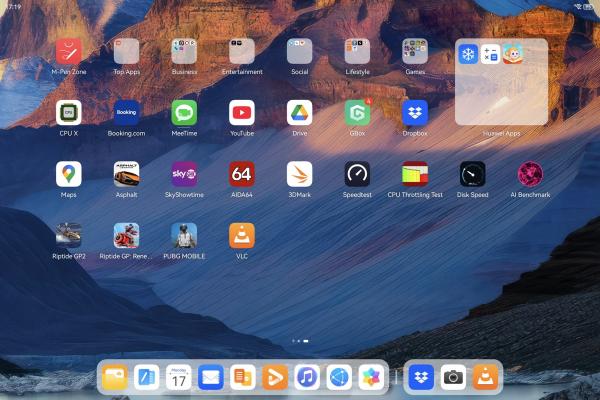Launch Riptide GP: Renegade game

click(127, 235)
